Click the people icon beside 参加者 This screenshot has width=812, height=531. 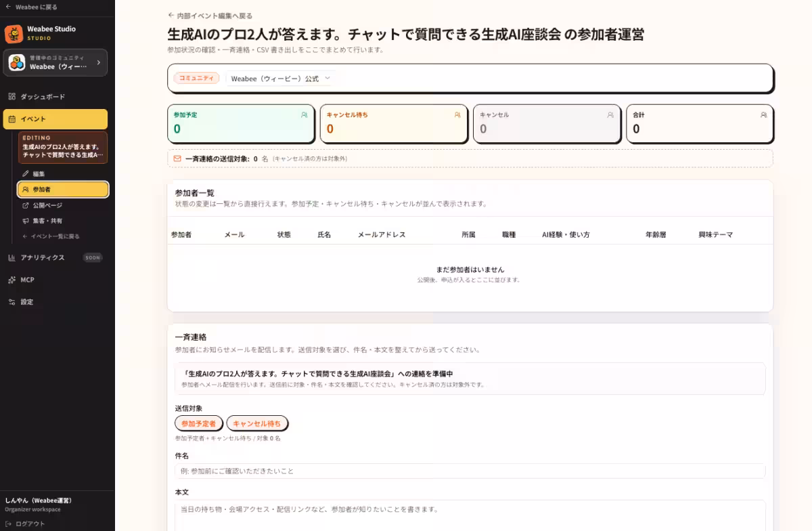26,190
